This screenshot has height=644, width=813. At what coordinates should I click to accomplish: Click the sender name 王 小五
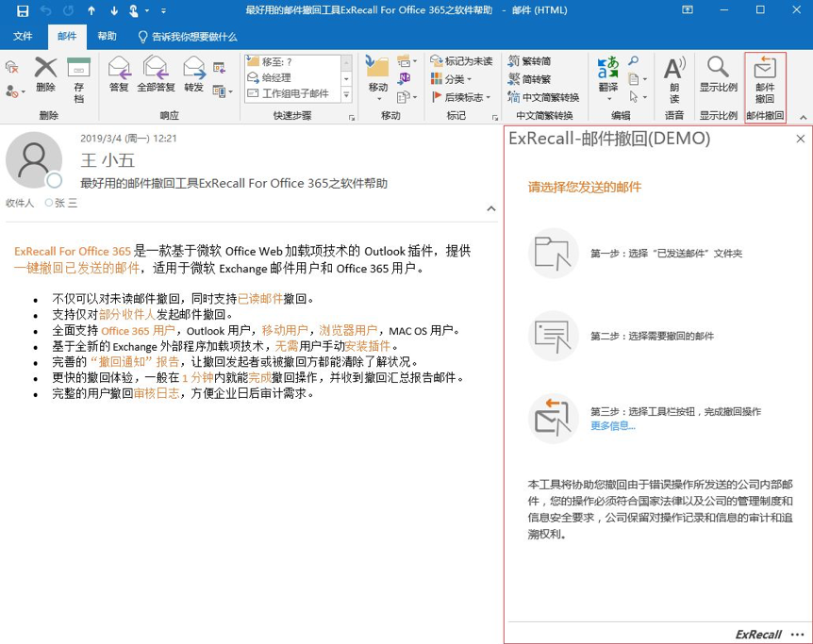click(108, 159)
